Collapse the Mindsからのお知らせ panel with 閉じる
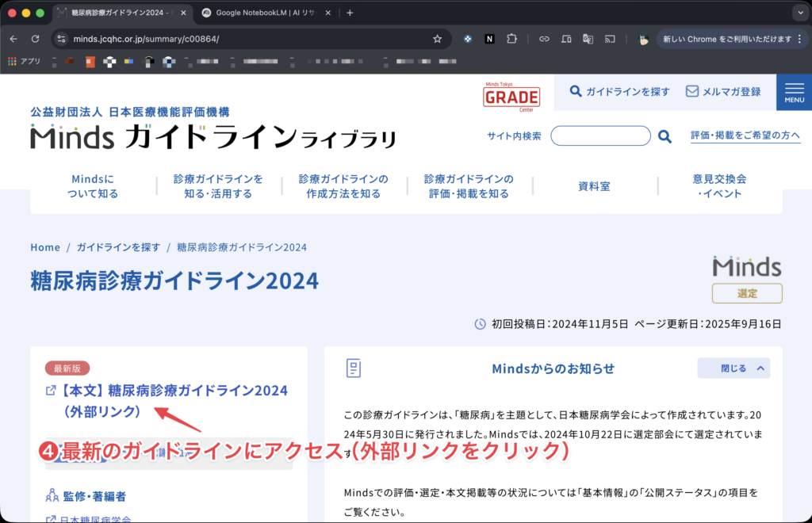The height and width of the screenshot is (523, 812). (733, 368)
